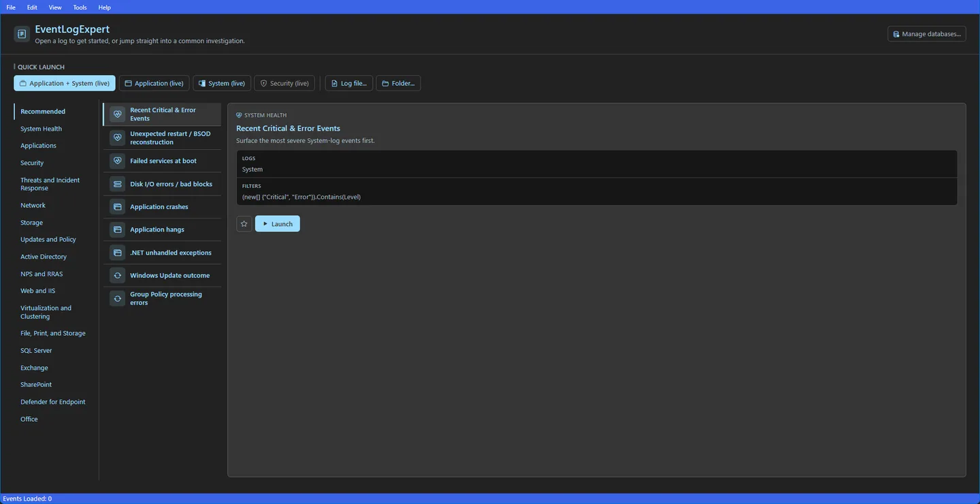This screenshot has height=504, width=980.
Task: Open the Application (live) quick launch
Action: (154, 83)
